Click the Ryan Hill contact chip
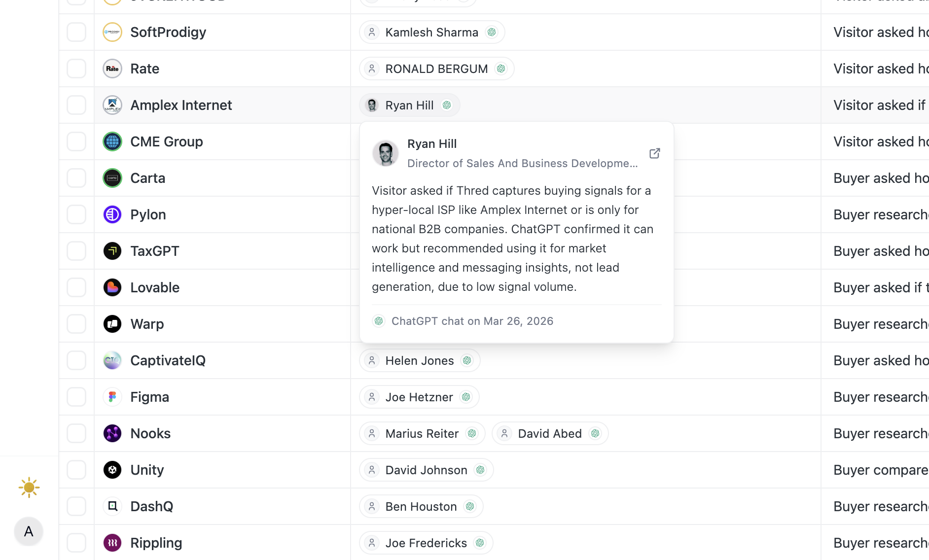Image resolution: width=929 pixels, height=560 pixels. coord(410,105)
